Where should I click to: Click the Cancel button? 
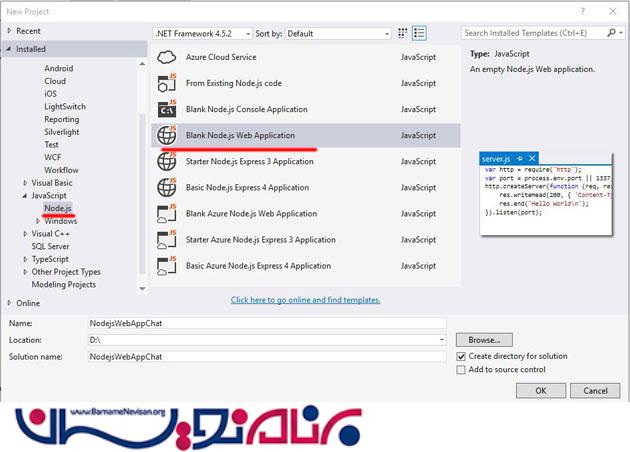pyautogui.click(x=595, y=391)
